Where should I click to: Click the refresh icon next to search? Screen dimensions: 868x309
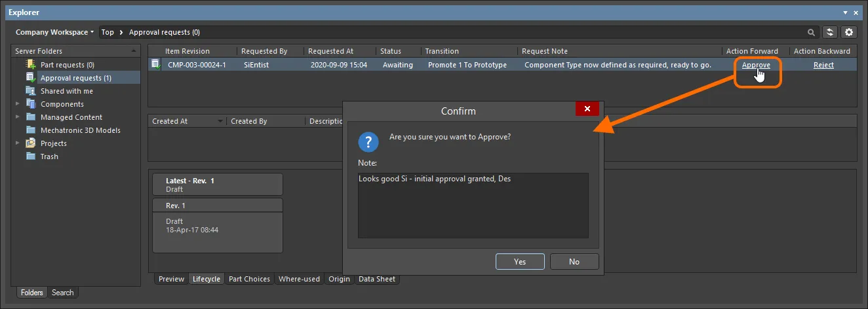[x=831, y=32]
